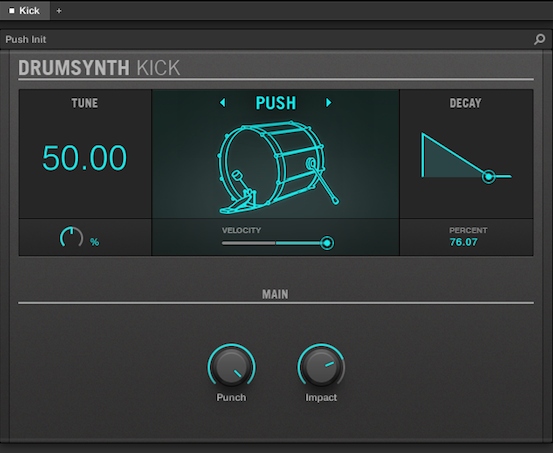
Task: Click the Decay percent value 76.07
Action: (463, 242)
